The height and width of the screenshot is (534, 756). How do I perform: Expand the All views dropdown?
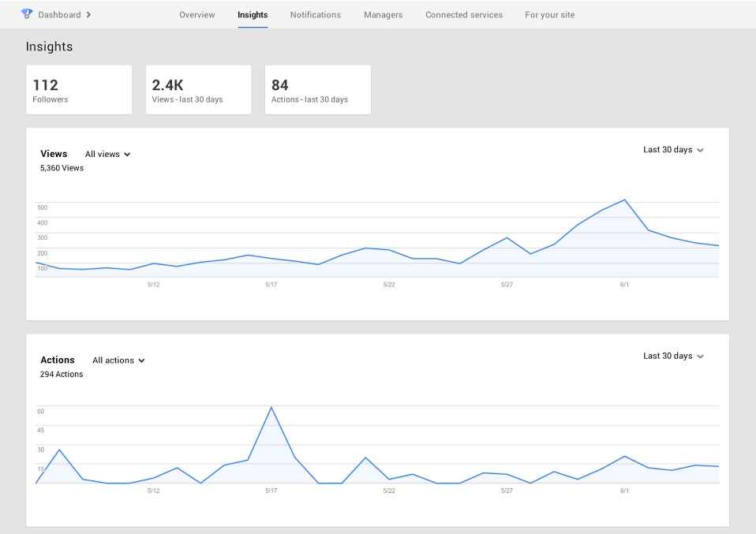107,155
